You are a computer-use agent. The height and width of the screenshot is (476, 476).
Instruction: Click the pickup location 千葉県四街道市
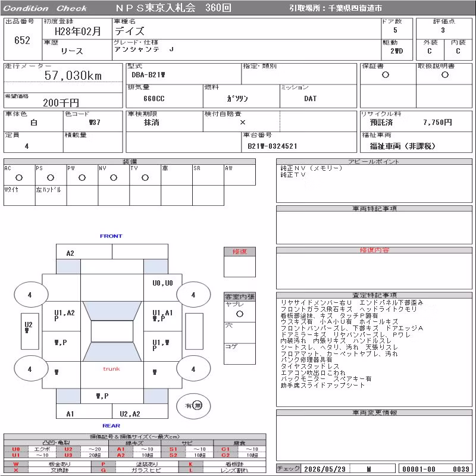coord(355,8)
